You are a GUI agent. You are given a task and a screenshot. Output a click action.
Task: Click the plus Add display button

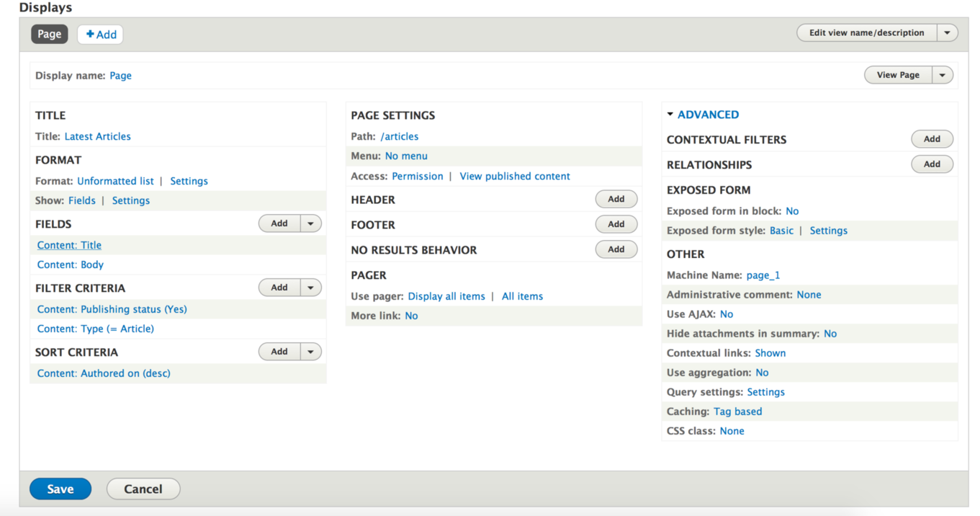click(101, 34)
